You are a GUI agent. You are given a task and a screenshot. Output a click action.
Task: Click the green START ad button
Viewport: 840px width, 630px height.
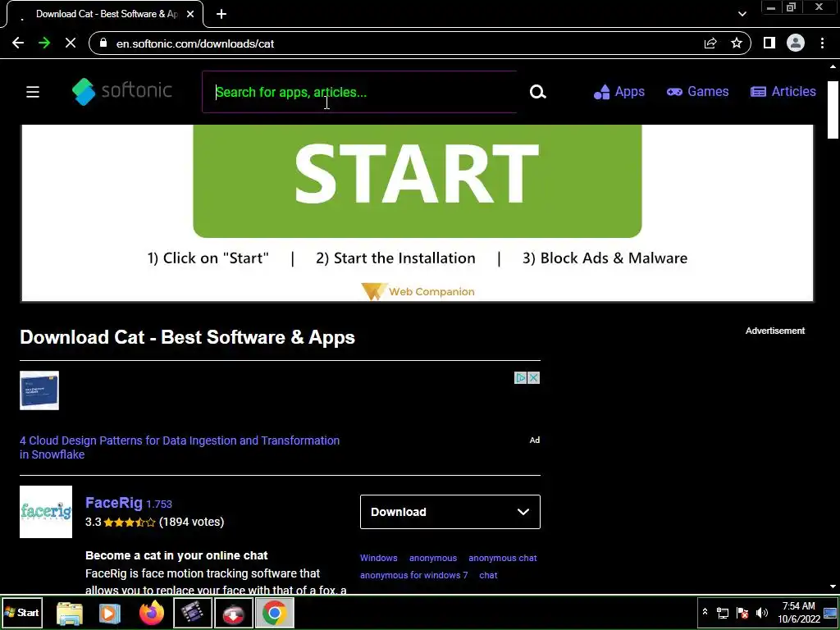click(418, 180)
